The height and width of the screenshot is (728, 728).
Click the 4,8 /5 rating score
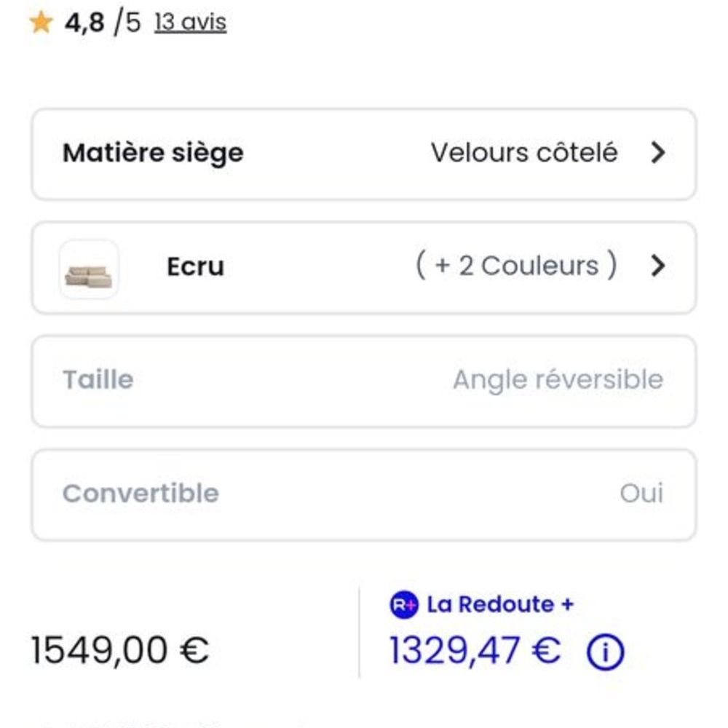pyautogui.click(x=103, y=23)
